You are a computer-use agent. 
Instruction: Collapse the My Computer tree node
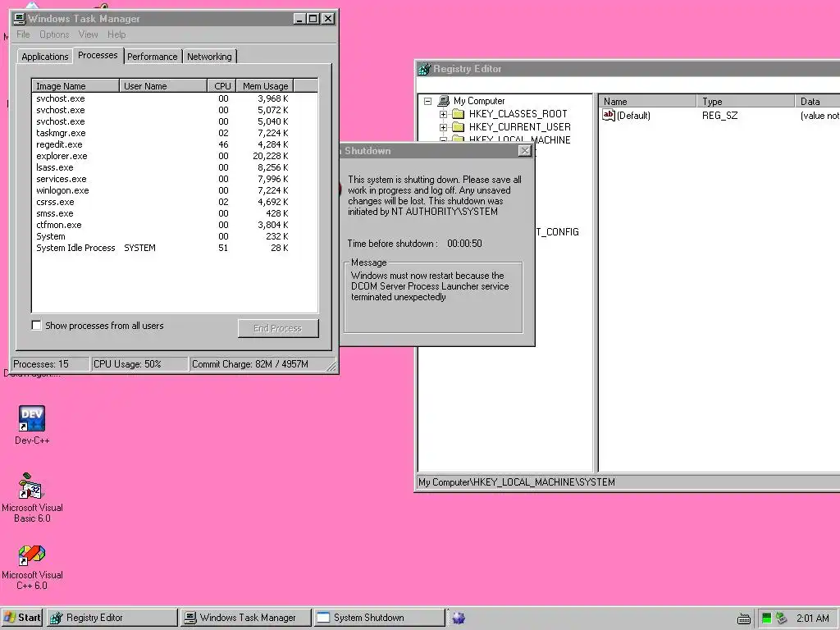[427, 101]
